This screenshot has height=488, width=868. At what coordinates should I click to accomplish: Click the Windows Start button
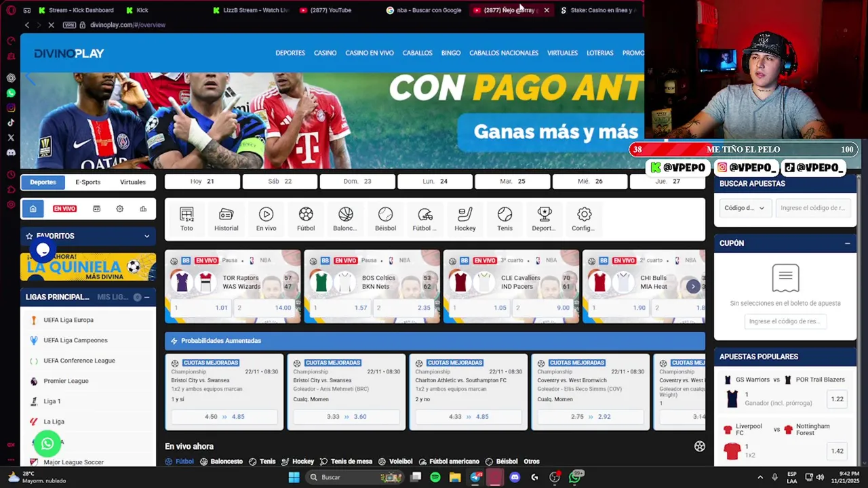294,477
